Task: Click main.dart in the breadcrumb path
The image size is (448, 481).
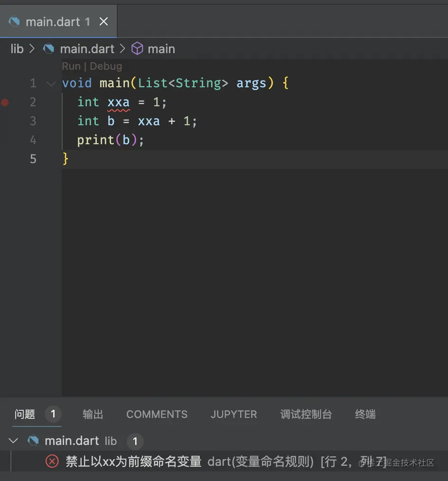Action: pos(87,49)
